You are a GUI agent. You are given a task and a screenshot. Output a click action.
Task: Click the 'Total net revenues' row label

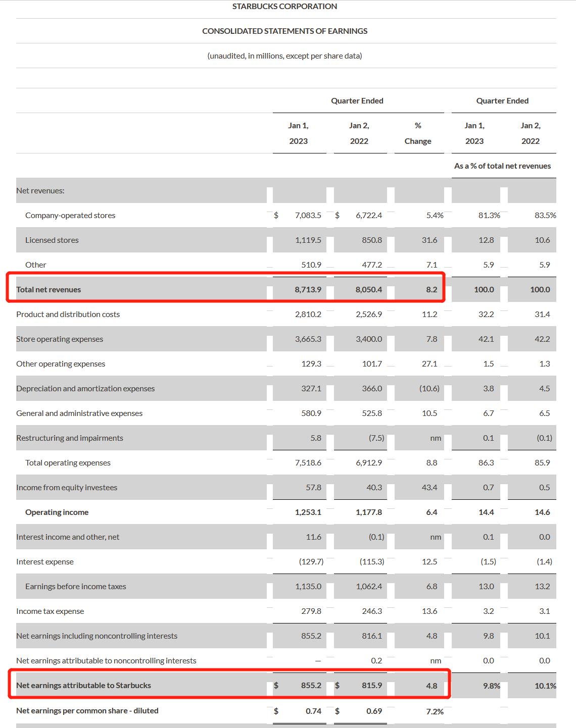click(x=49, y=290)
